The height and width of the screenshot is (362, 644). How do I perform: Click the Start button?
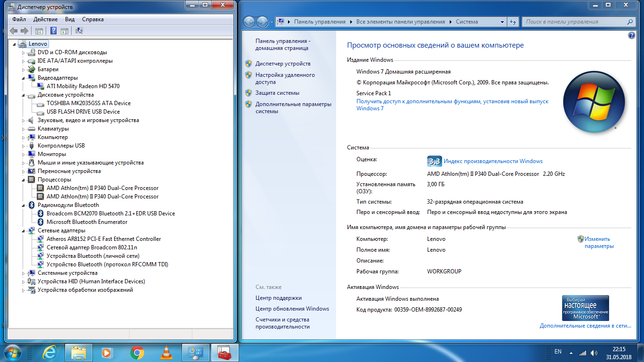[13, 352]
